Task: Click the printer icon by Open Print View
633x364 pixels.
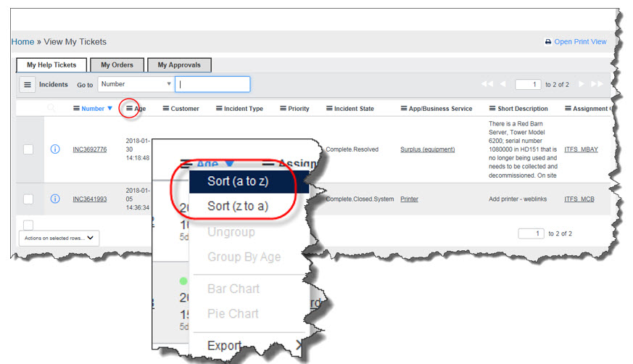Action: click(x=548, y=42)
